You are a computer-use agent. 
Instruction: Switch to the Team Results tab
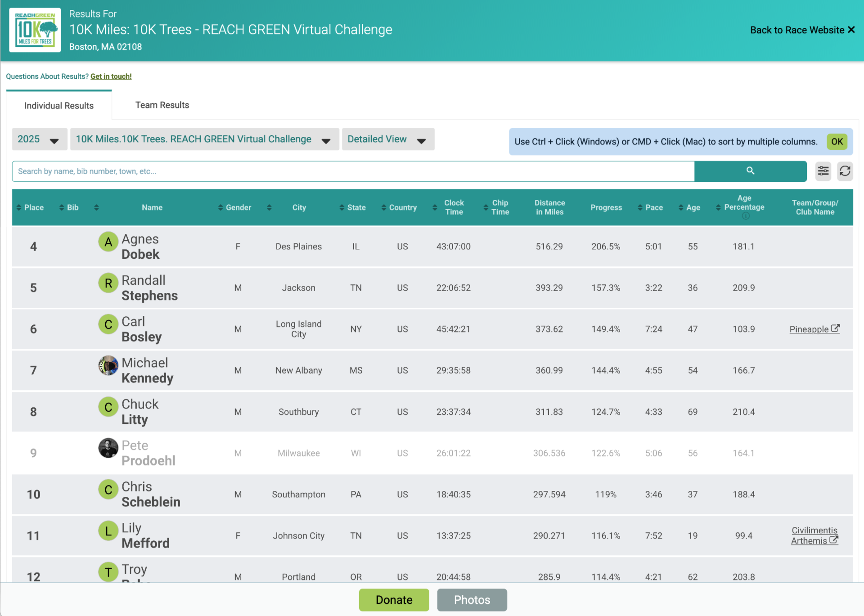point(162,105)
